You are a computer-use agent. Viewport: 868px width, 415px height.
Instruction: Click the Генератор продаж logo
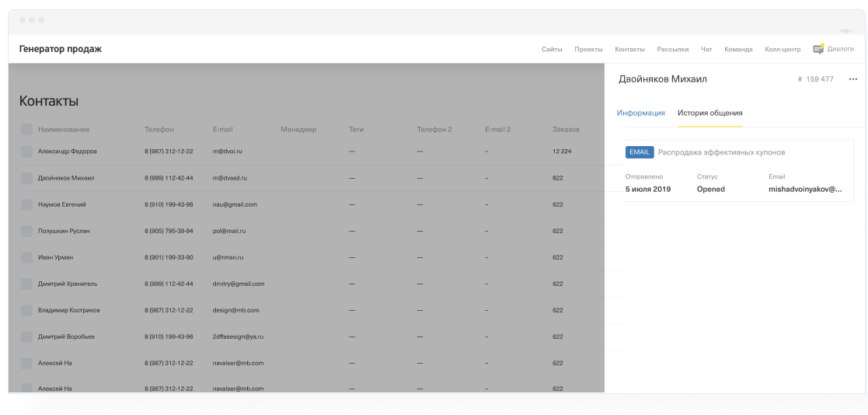[x=61, y=49]
